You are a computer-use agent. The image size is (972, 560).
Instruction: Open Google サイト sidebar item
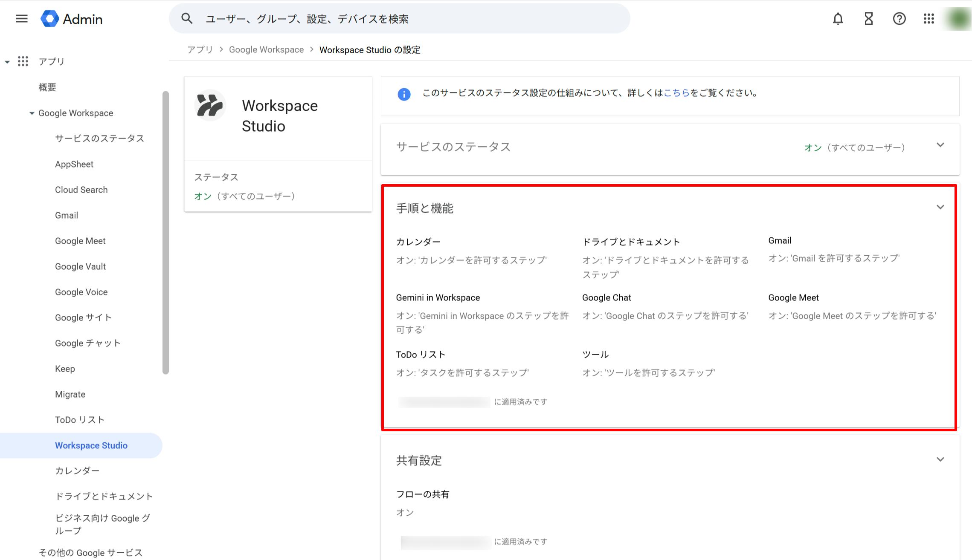click(x=83, y=318)
